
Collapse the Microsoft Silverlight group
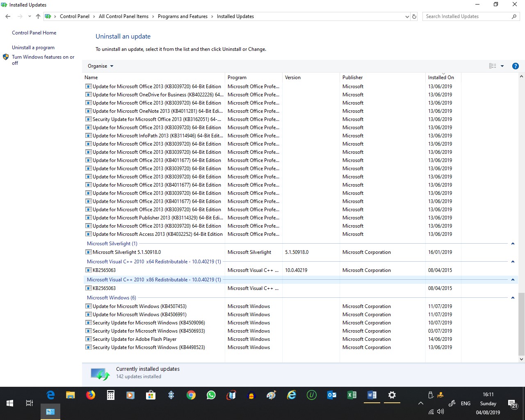[x=513, y=244]
